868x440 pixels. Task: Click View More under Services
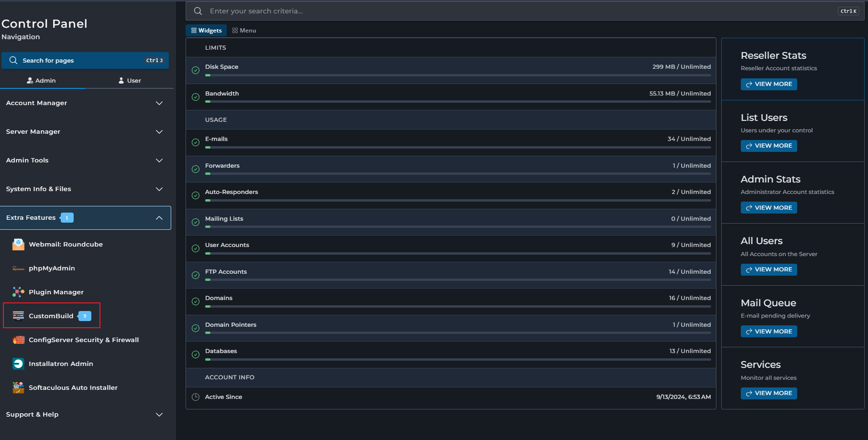pyautogui.click(x=769, y=393)
